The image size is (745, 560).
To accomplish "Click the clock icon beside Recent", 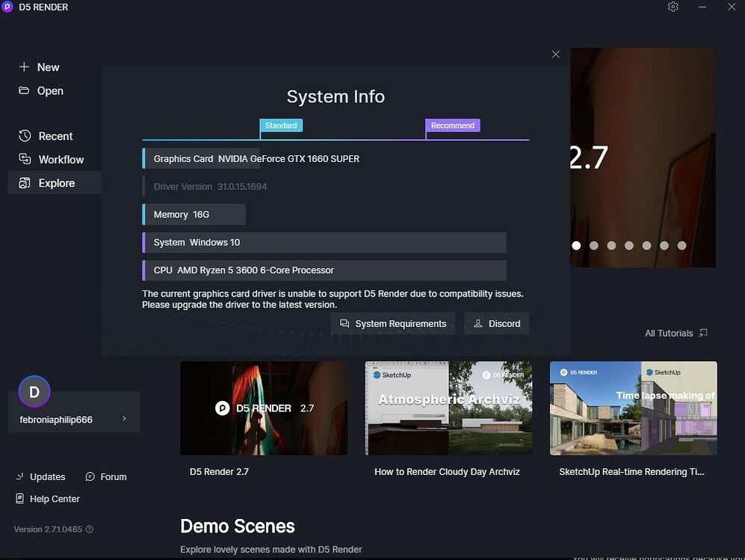I will click(25, 136).
